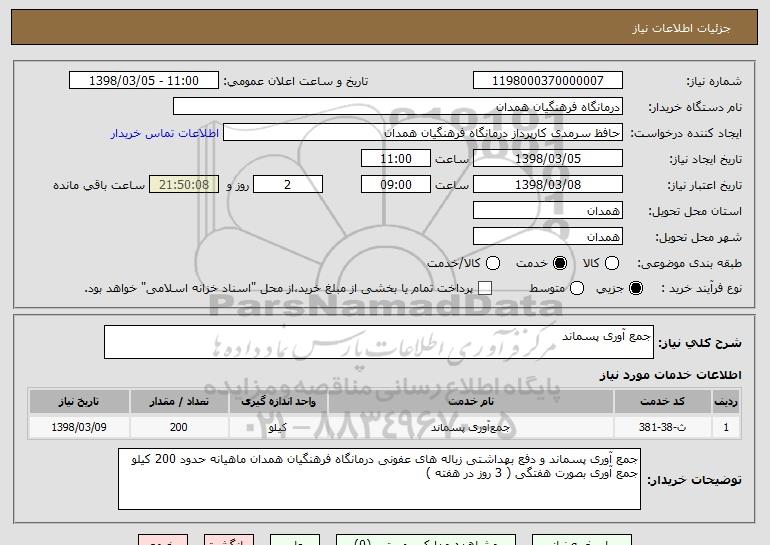Image resolution: width=770 pixels, height=545 pixels.
Task: Toggle the اسناد خزانه اسلامی payment checkbox
Action: pos(485,288)
